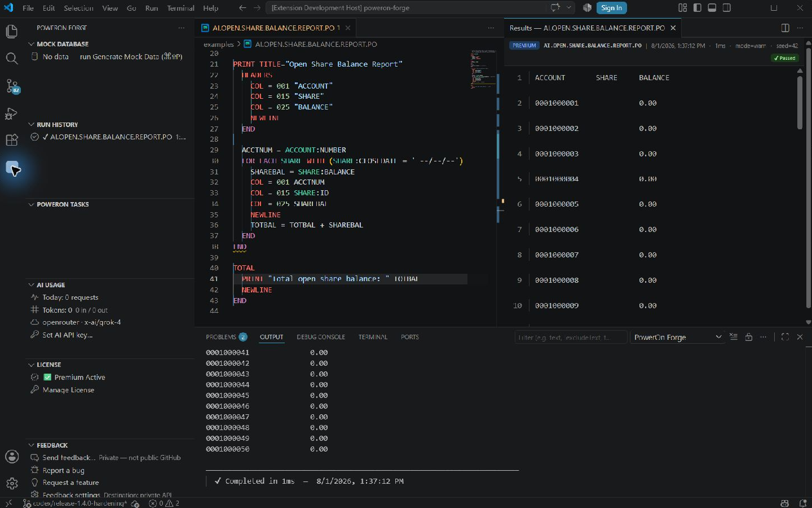This screenshot has height=508, width=812.
Task: Click the publish to cloud status bar icon
Action: coord(135,503)
